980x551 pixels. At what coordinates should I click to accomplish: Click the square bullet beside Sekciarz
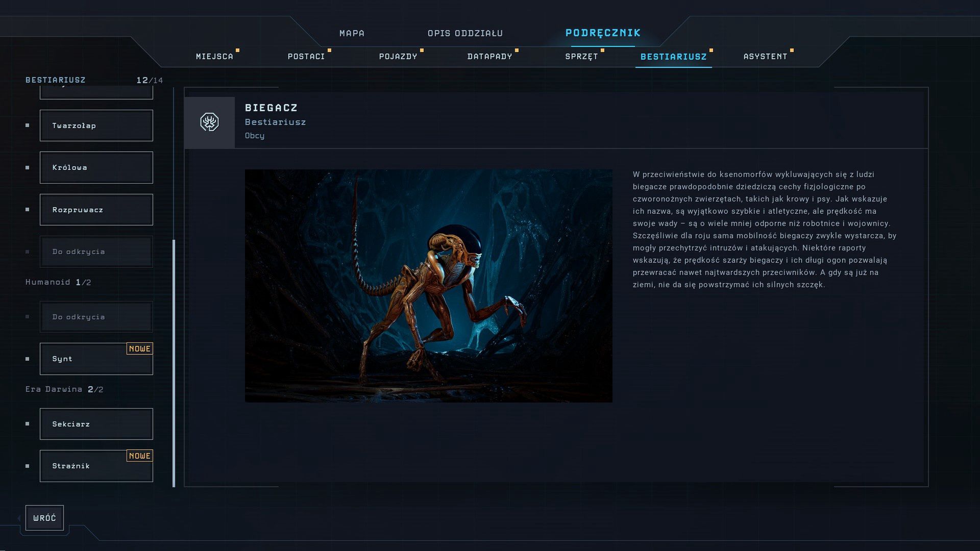pyautogui.click(x=28, y=424)
